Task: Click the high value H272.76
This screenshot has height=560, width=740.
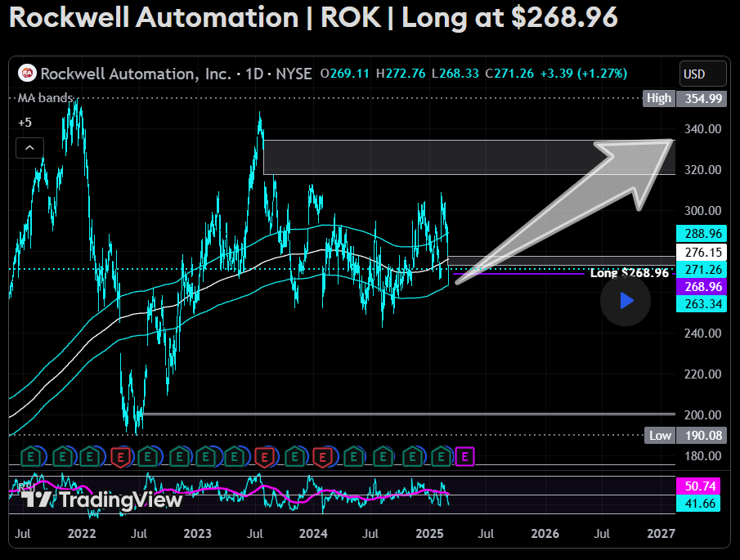Action: click(401, 74)
